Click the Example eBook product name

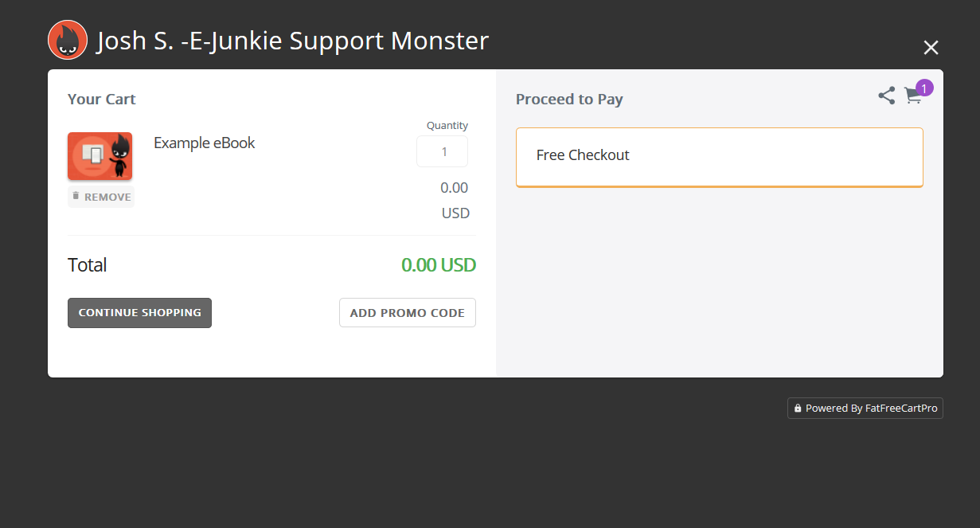pos(204,143)
